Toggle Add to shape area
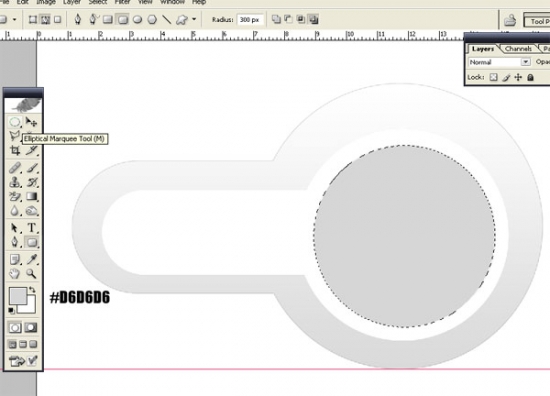550x396 pixels. [x=276, y=19]
